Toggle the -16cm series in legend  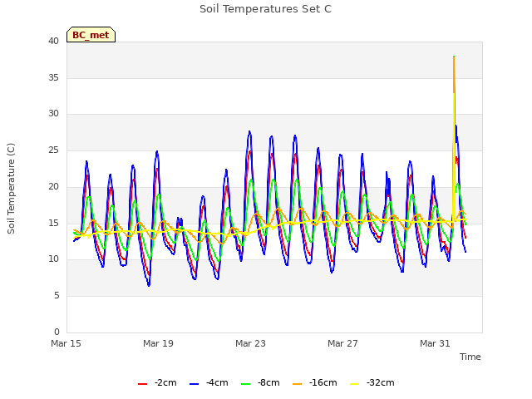pyautogui.click(x=315, y=383)
